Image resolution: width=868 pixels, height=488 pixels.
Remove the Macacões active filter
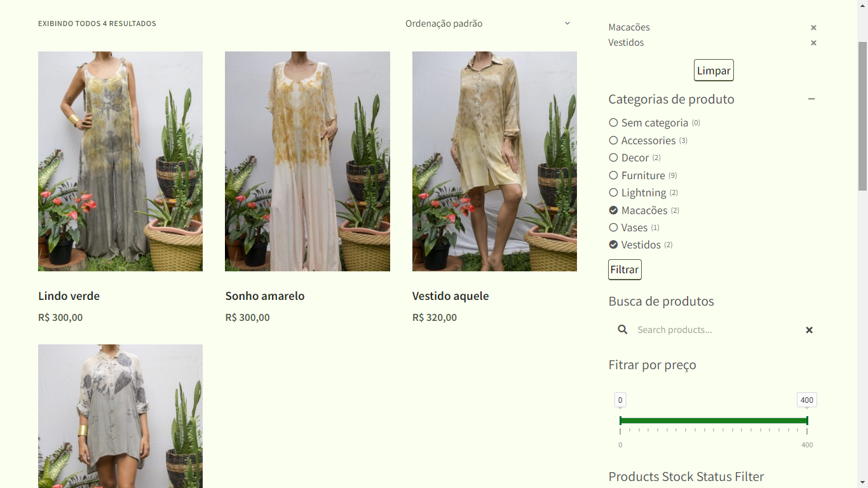(x=813, y=27)
